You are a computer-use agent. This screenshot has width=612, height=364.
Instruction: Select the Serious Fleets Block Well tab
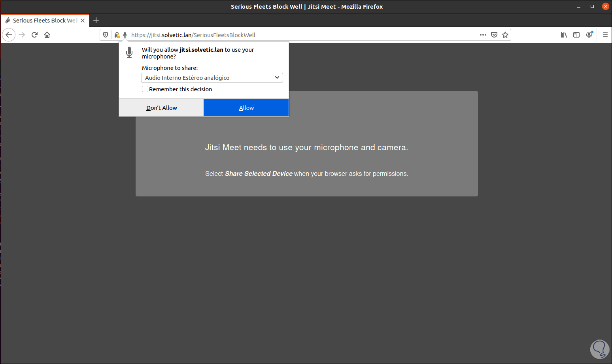(x=45, y=21)
